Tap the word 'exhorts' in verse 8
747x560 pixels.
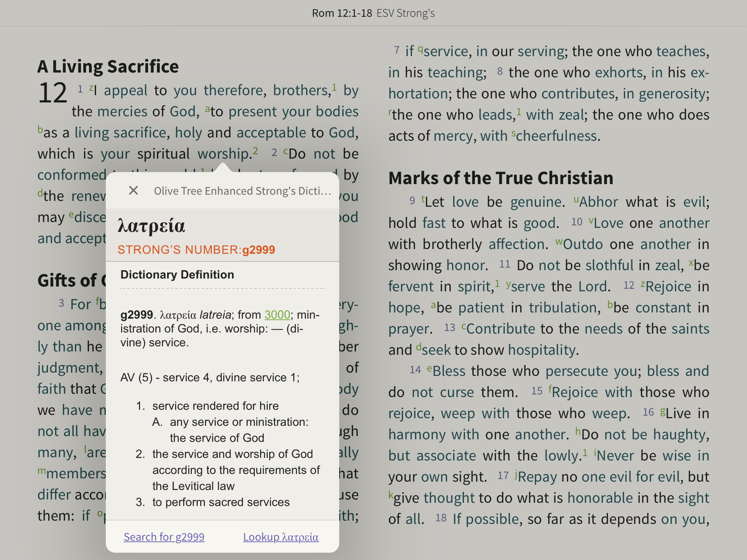(619, 72)
